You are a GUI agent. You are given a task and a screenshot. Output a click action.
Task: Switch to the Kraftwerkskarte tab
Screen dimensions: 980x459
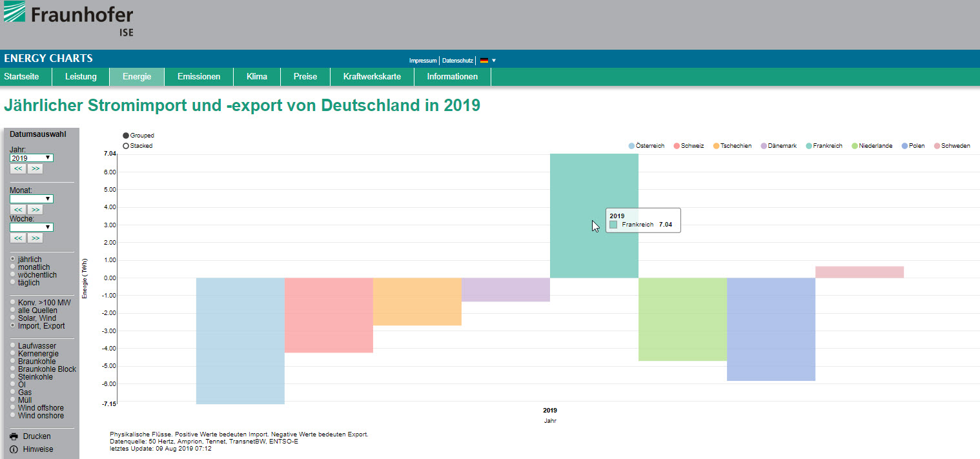click(372, 77)
